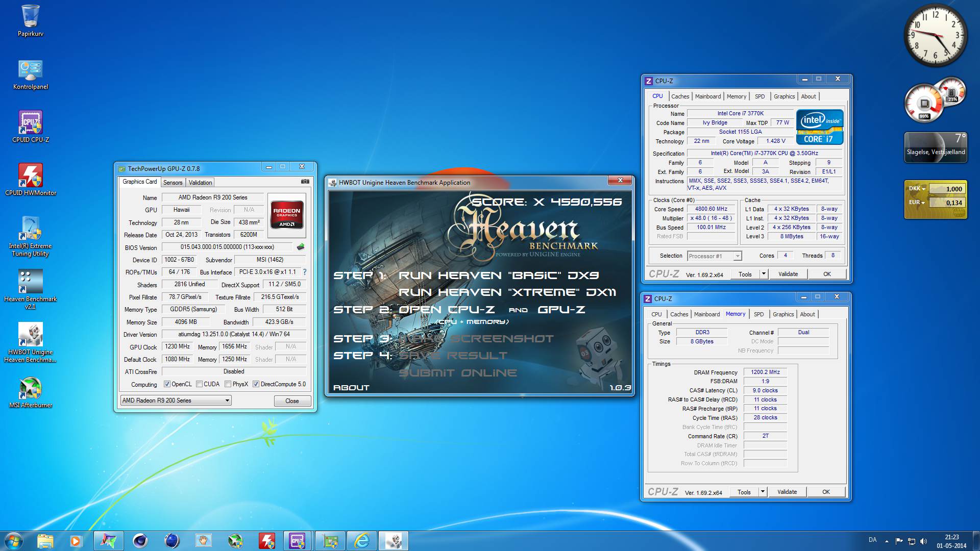Switch to the Validation tab in GPU-Z
Viewport: 980px width, 551px height.
(200, 183)
